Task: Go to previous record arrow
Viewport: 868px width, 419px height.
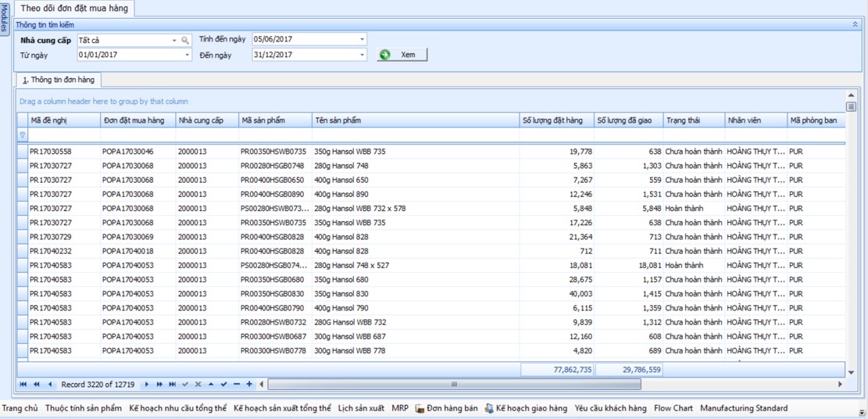Action: pos(49,384)
